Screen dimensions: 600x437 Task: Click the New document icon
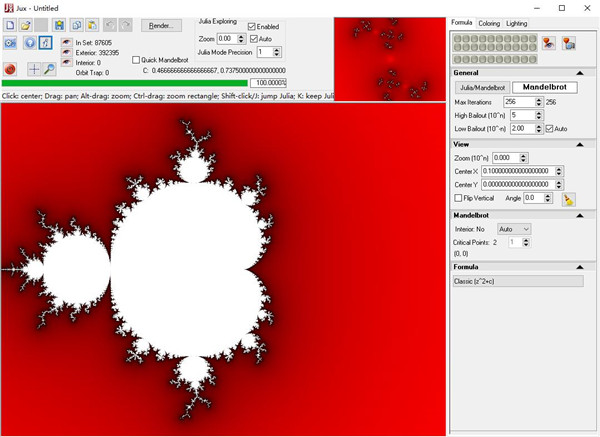pyautogui.click(x=10, y=24)
